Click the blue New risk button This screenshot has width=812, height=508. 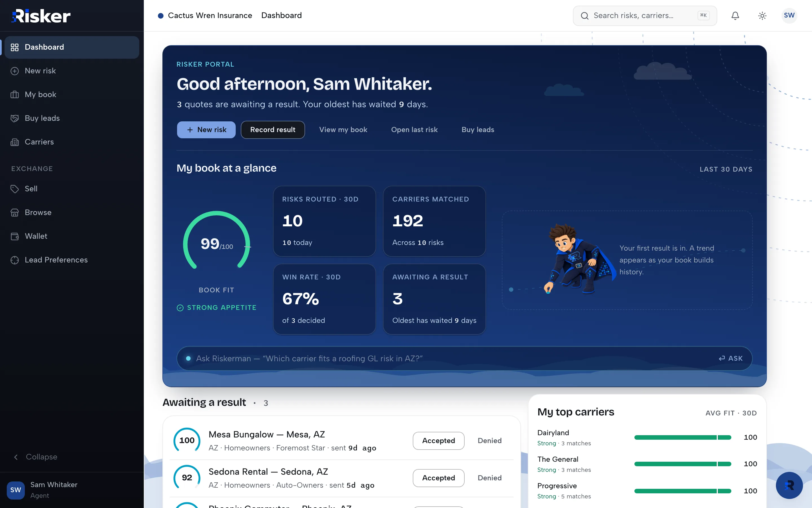206,130
